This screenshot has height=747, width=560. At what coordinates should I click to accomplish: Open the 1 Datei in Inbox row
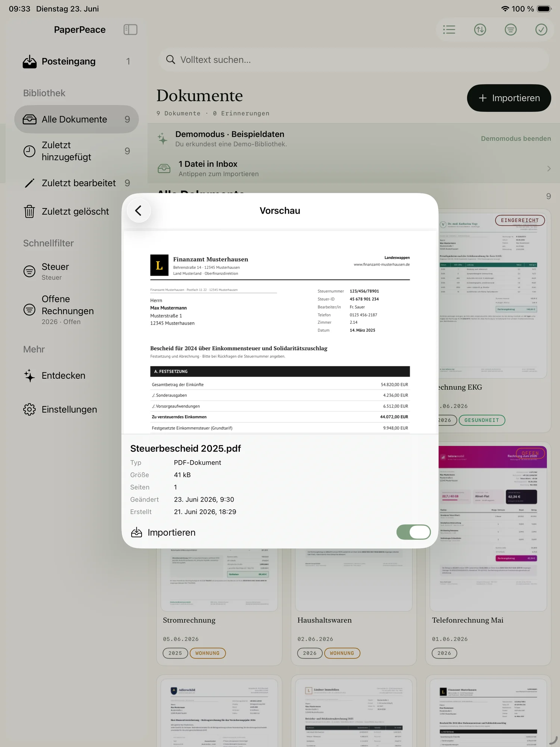point(354,168)
